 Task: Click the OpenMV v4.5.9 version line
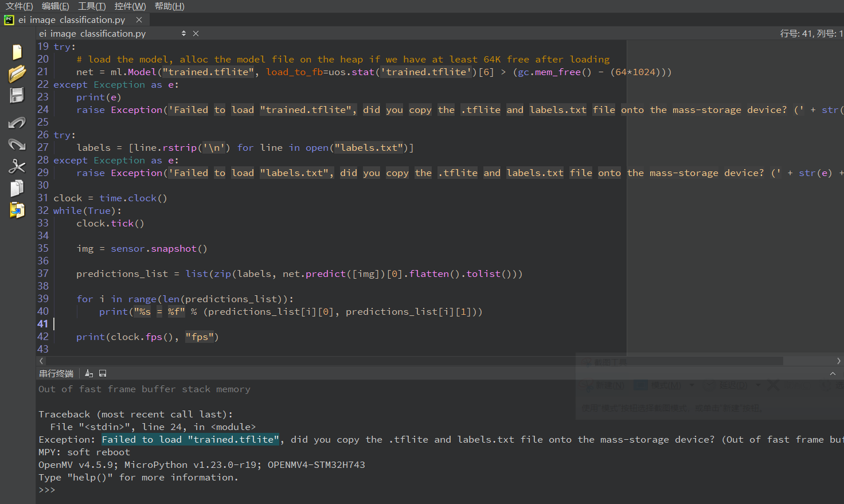click(202, 464)
